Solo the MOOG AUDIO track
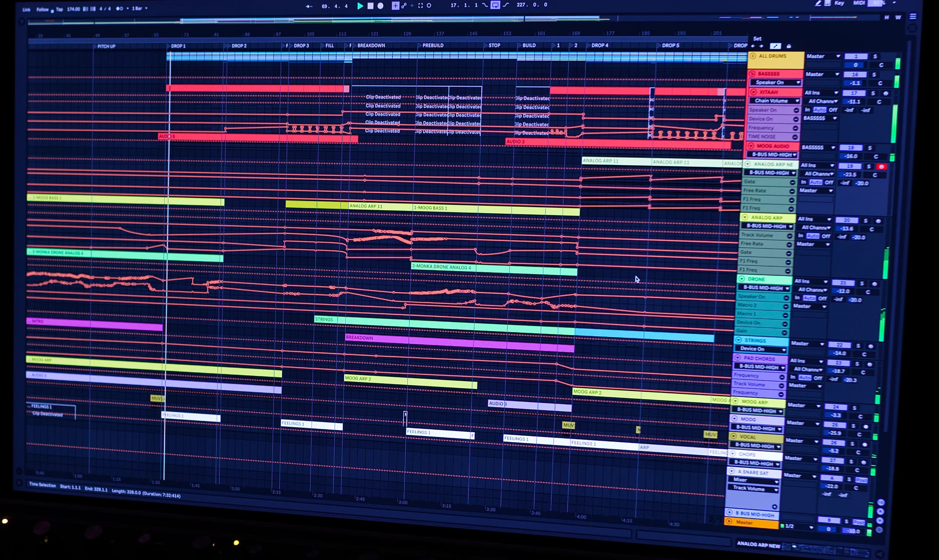Image resolution: width=939 pixels, height=560 pixels. click(x=869, y=148)
